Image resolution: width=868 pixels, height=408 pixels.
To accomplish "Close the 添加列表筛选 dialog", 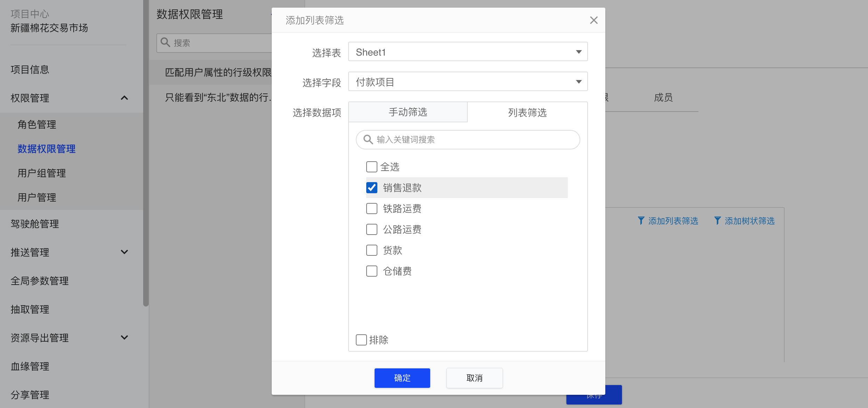I will [593, 20].
